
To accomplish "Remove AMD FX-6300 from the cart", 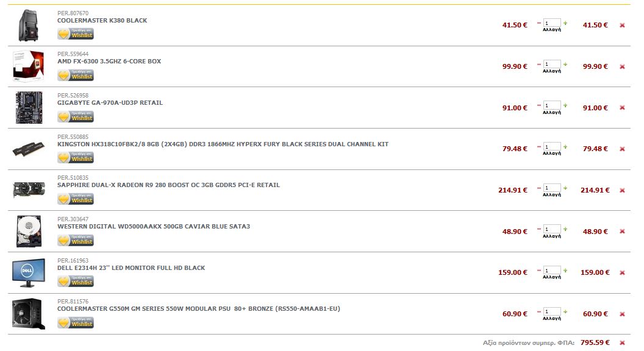I will (622, 66).
